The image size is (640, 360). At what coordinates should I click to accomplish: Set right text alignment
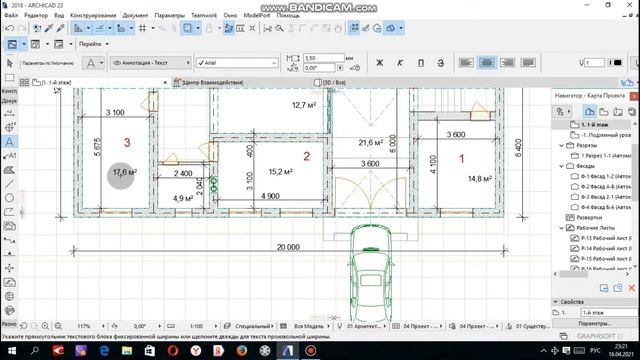pos(507,62)
